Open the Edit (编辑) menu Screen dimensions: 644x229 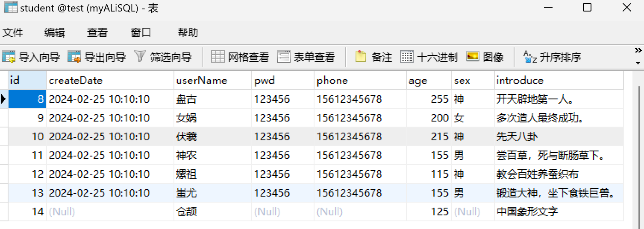[x=55, y=32]
